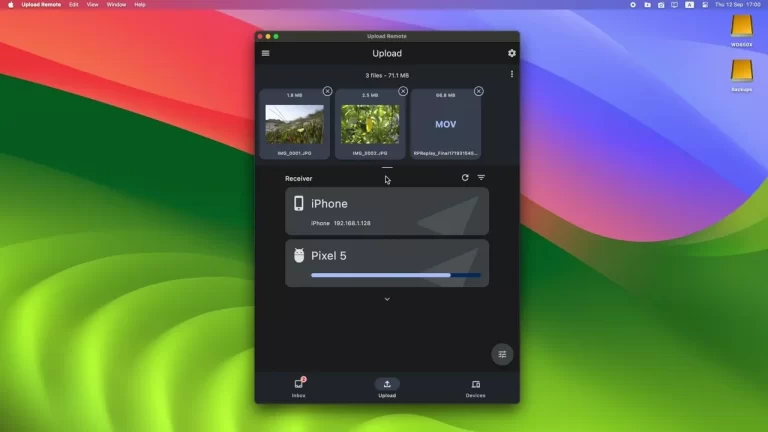768x432 pixels.
Task: Select the Backups drive on desktop
Action: (x=742, y=76)
